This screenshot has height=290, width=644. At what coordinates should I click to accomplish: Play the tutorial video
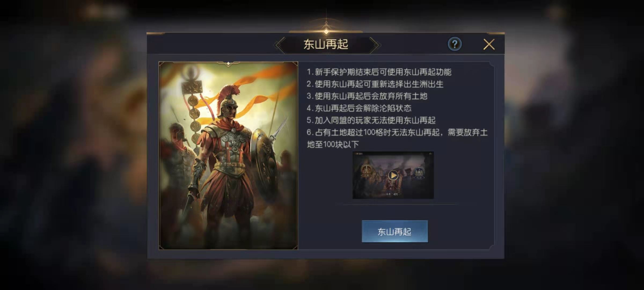(x=393, y=175)
